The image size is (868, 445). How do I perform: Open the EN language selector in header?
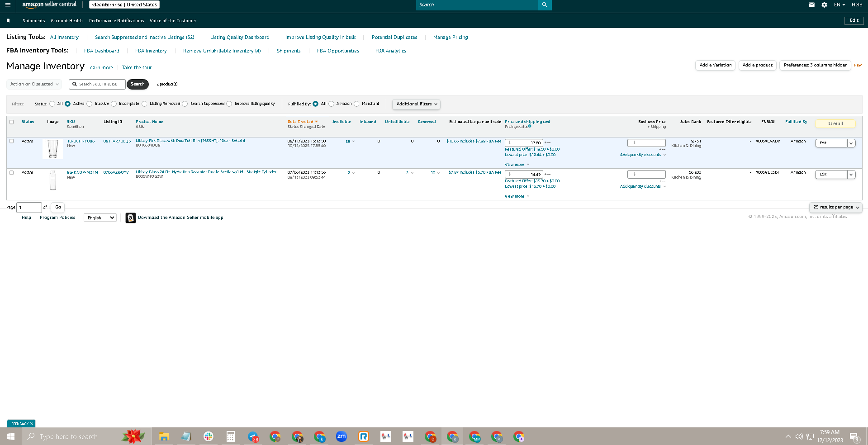pyautogui.click(x=840, y=5)
